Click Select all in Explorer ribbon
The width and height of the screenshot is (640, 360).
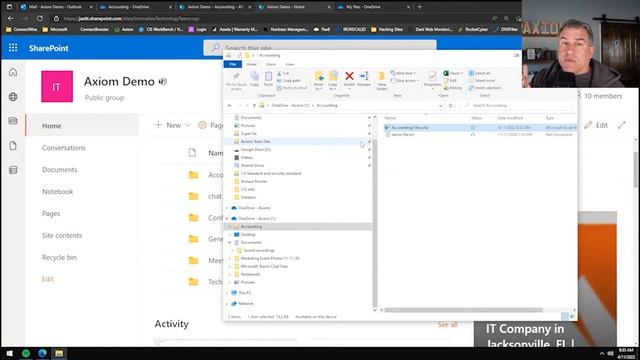480,73
